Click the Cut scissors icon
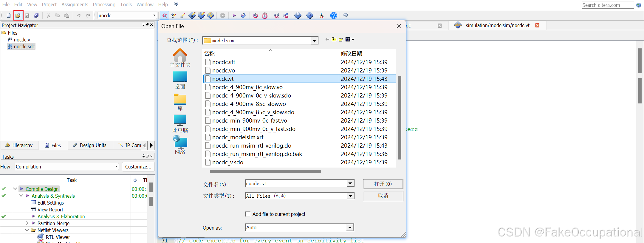Screen dimensions: 644x243 [48, 16]
